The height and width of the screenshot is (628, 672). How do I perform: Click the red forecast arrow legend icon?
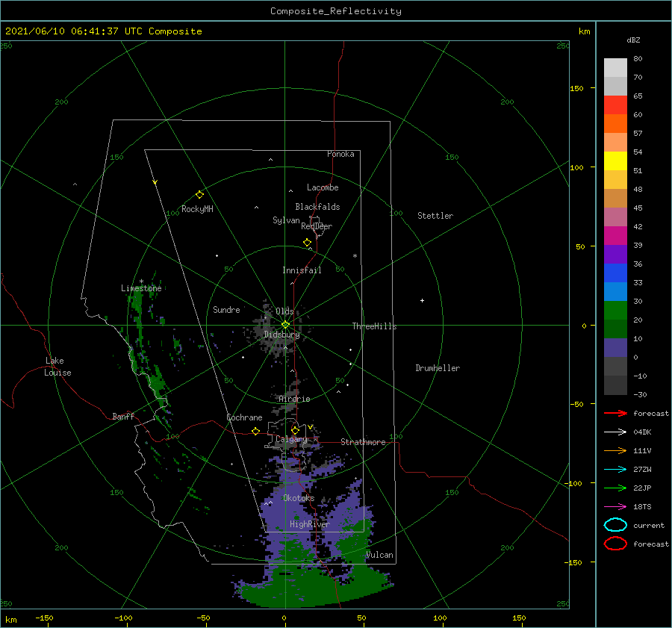[x=615, y=413]
